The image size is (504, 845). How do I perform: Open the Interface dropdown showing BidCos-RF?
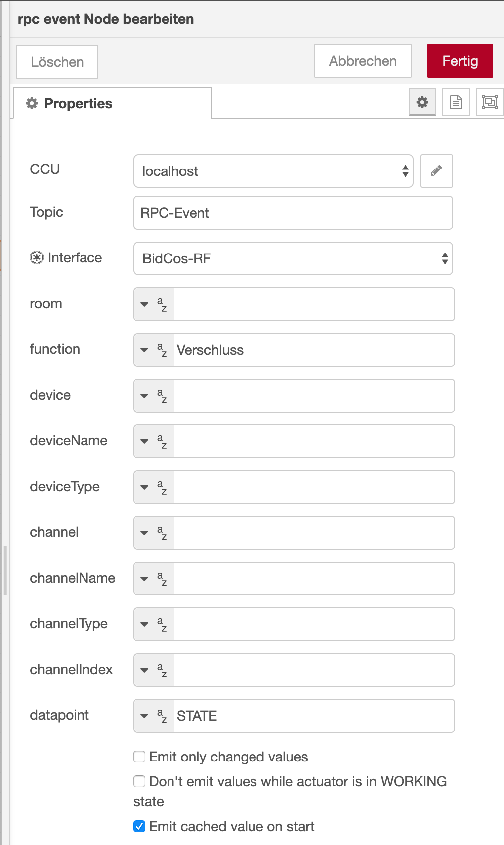pyautogui.click(x=293, y=258)
